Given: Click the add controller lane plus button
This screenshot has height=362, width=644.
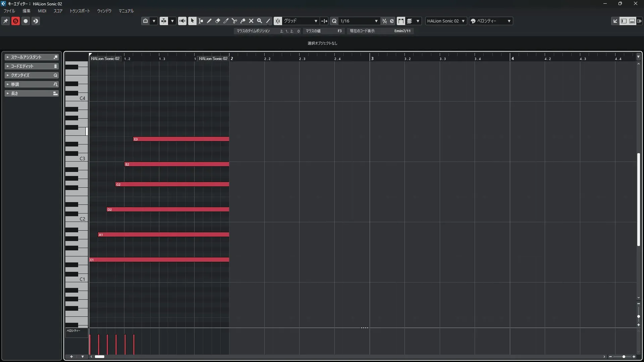Looking at the screenshot, I should (71, 357).
